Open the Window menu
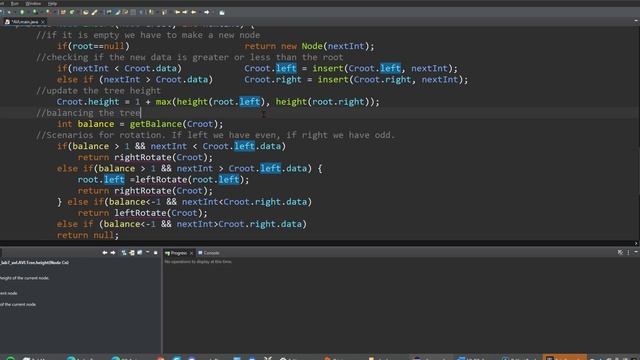 (33, 3)
